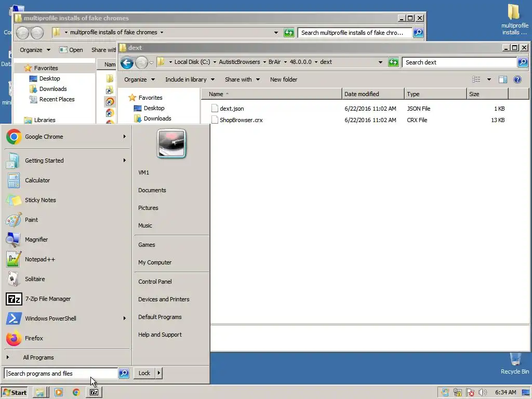This screenshot has height=399, width=532.
Task: Open Sticky Notes in Start menu
Action: (x=67, y=200)
